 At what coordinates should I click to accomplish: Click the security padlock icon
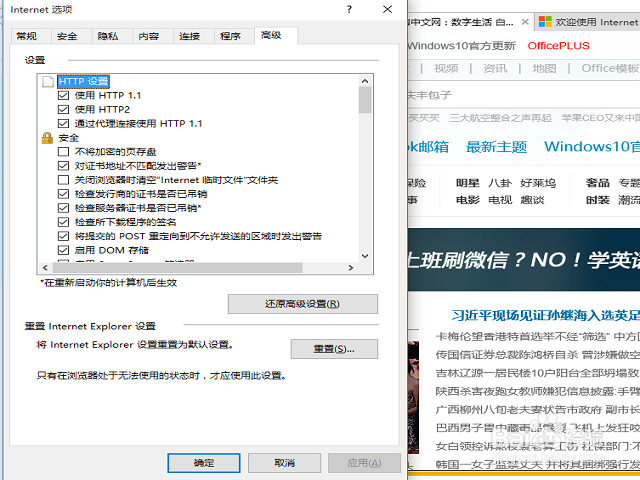click(47, 138)
